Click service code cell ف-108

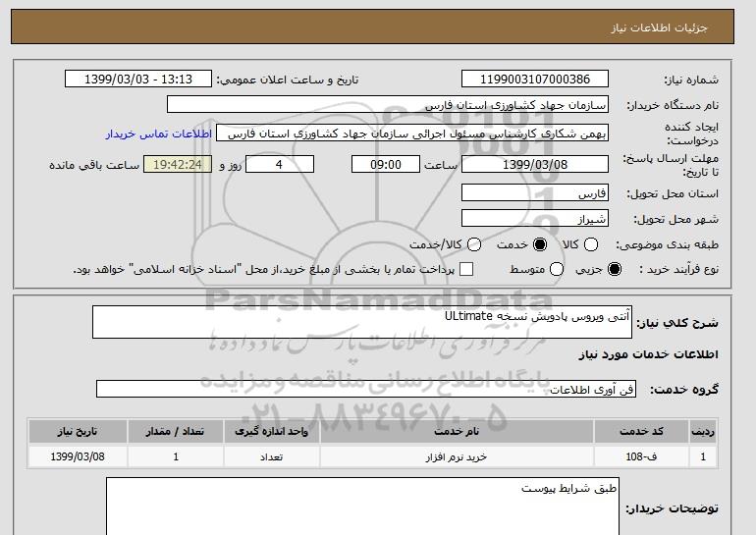(641, 456)
